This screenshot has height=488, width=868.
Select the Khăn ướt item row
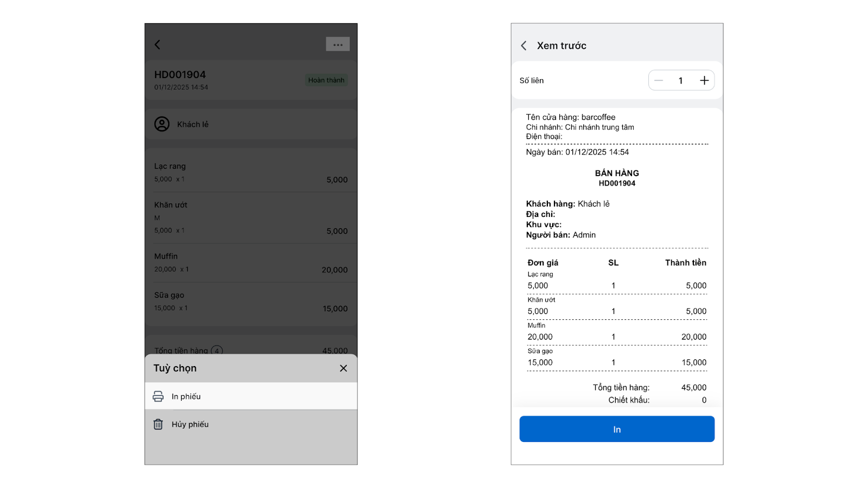251,217
